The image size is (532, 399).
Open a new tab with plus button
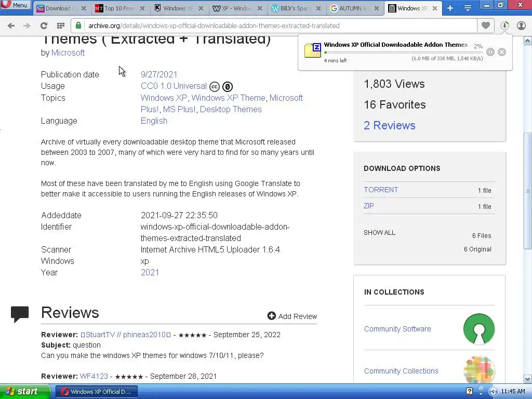[x=450, y=8]
